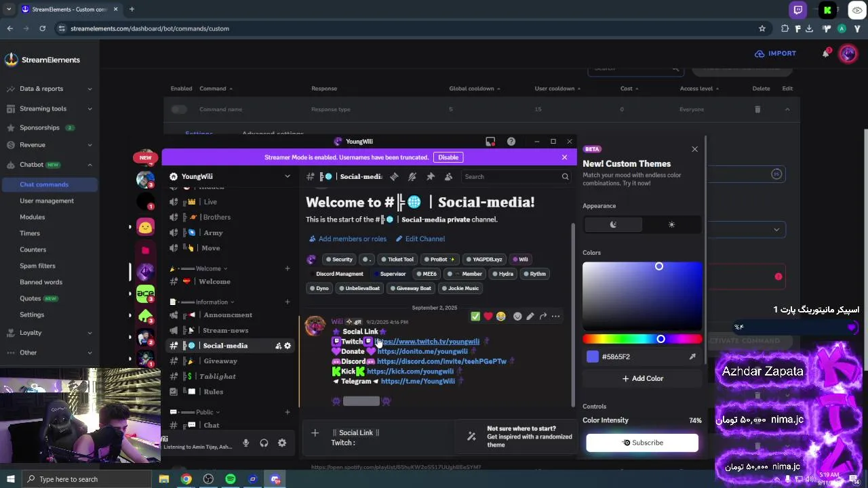
Task: Open more options dots on message
Action: 555,316
